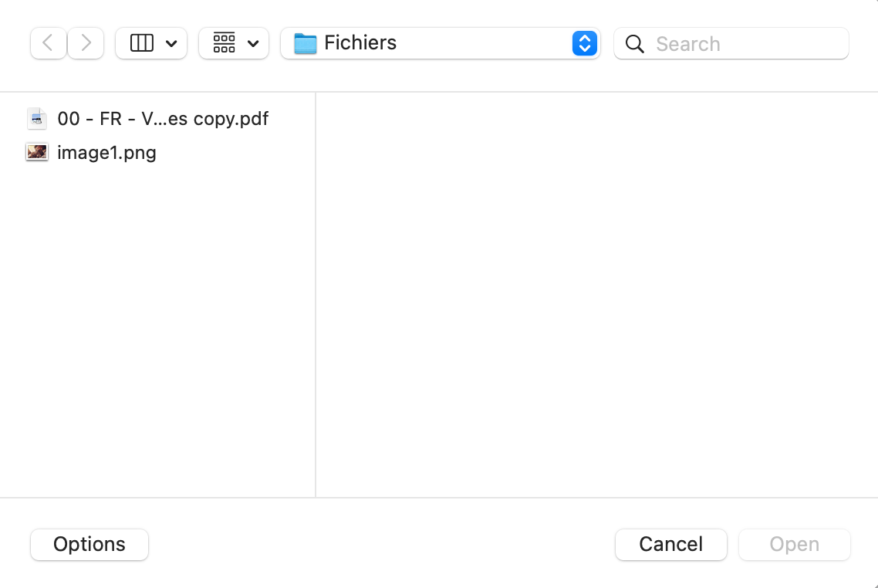Viewport: 878px width, 588px height.
Task: Click the item grouping grid icon
Action: click(x=224, y=43)
